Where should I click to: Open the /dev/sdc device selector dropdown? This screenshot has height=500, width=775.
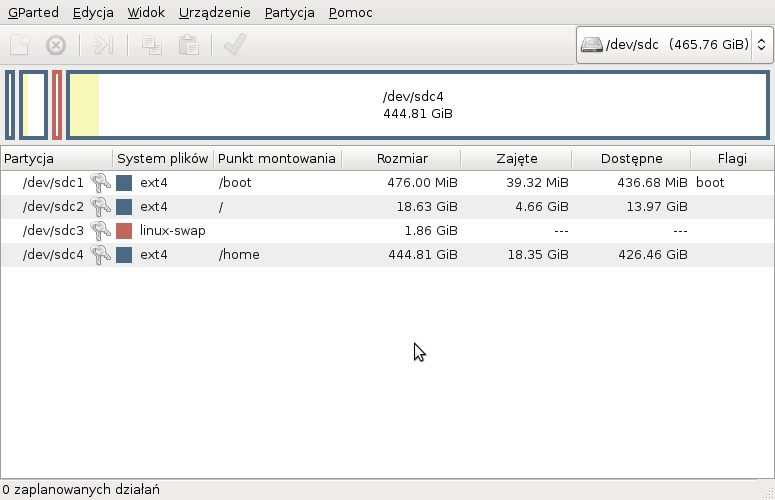pyautogui.click(x=674, y=45)
